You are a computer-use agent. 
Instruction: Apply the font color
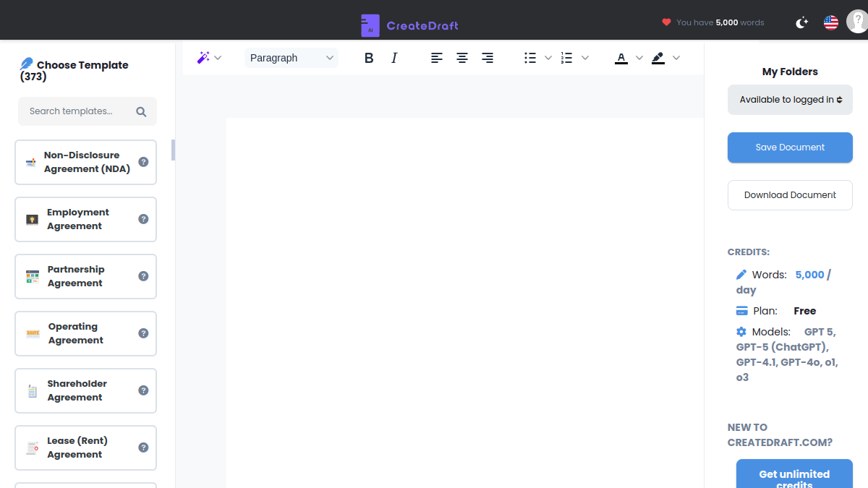[x=621, y=58]
